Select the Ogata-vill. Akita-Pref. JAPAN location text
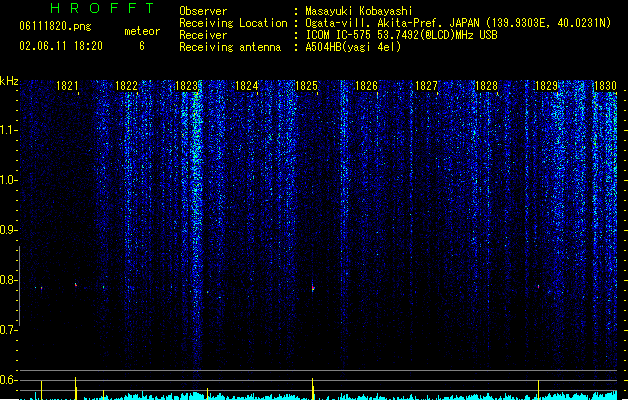Viewport: 629px width, 400px height. pos(458,23)
